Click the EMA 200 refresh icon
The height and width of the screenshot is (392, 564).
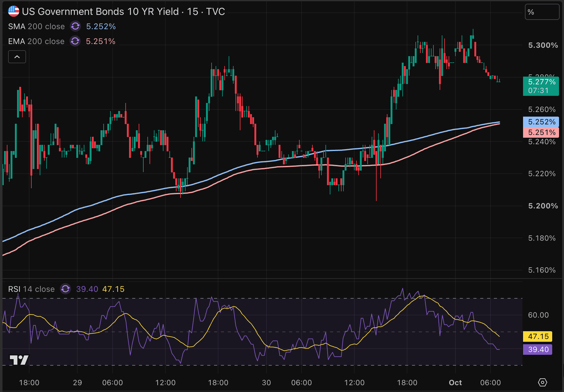pyautogui.click(x=75, y=41)
